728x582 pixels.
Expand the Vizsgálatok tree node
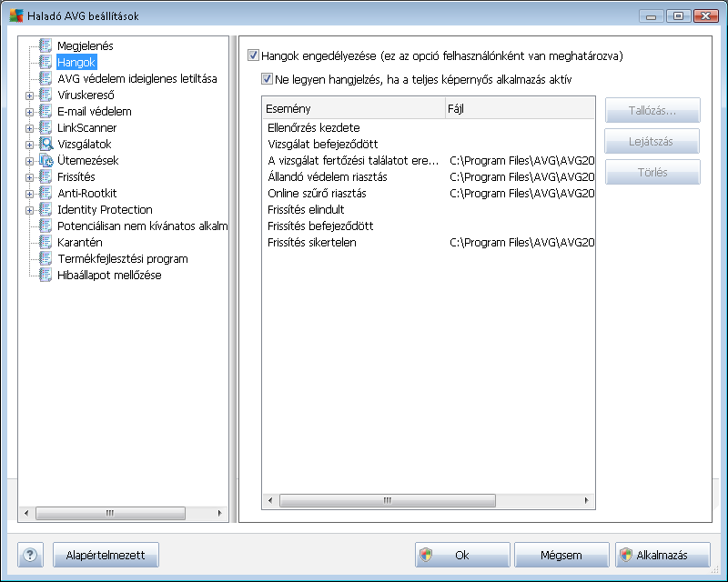click(x=29, y=145)
